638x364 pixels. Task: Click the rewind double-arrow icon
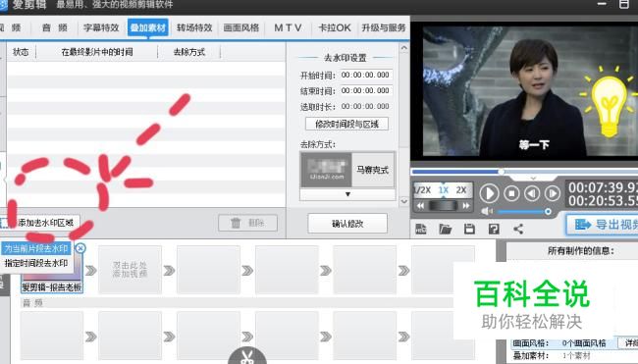click(x=420, y=206)
